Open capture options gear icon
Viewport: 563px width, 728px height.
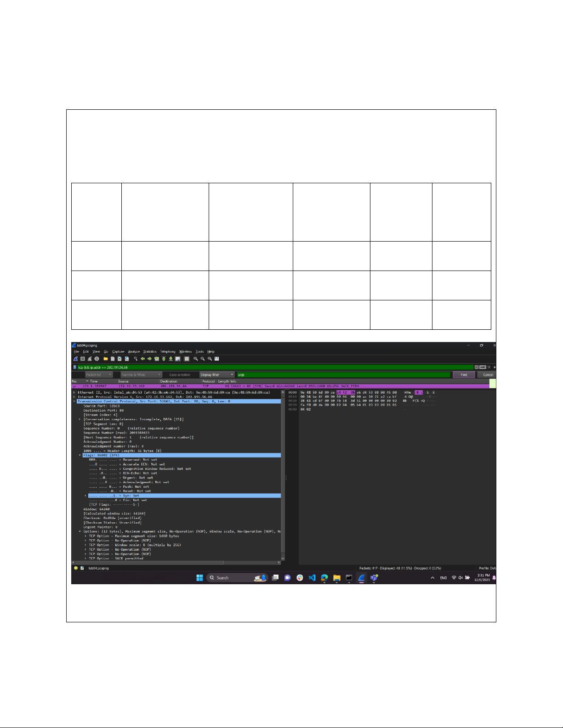tap(97, 359)
